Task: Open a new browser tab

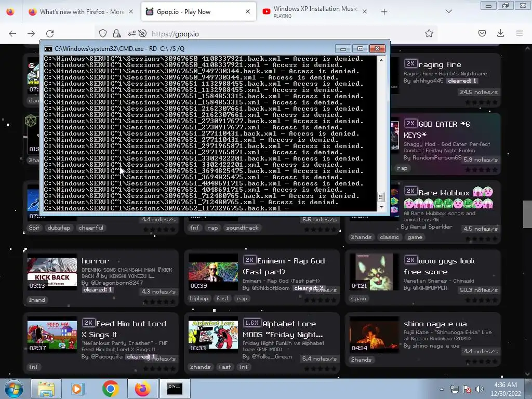Action: pos(384,12)
